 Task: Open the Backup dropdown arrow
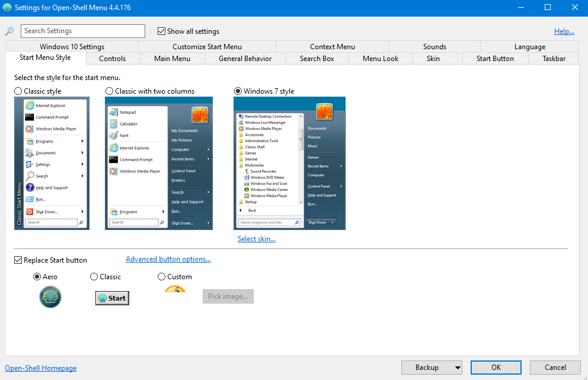pos(457,368)
